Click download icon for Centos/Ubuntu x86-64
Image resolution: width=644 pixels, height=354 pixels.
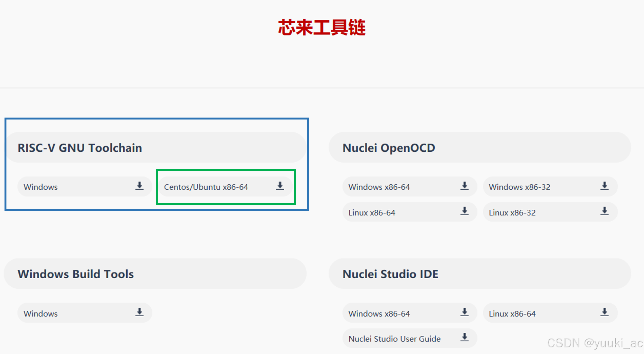280,186
